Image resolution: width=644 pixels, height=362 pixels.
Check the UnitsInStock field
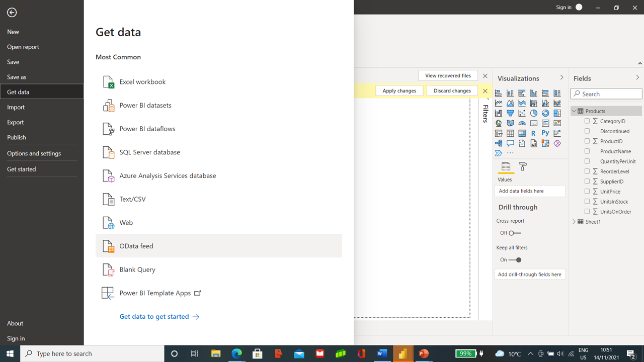point(587,202)
